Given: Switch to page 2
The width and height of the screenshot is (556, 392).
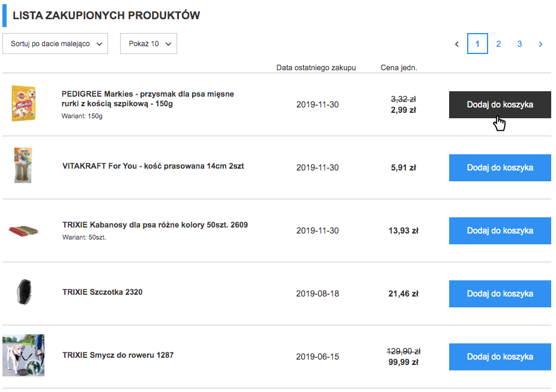Looking at the screenshot, I should [x=498, y=44].
